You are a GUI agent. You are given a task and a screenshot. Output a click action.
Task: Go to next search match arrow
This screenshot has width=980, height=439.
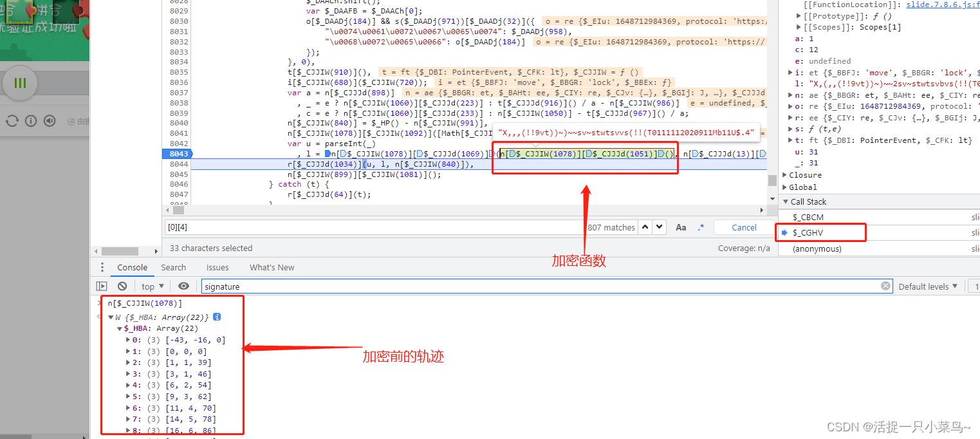point(659,227)
